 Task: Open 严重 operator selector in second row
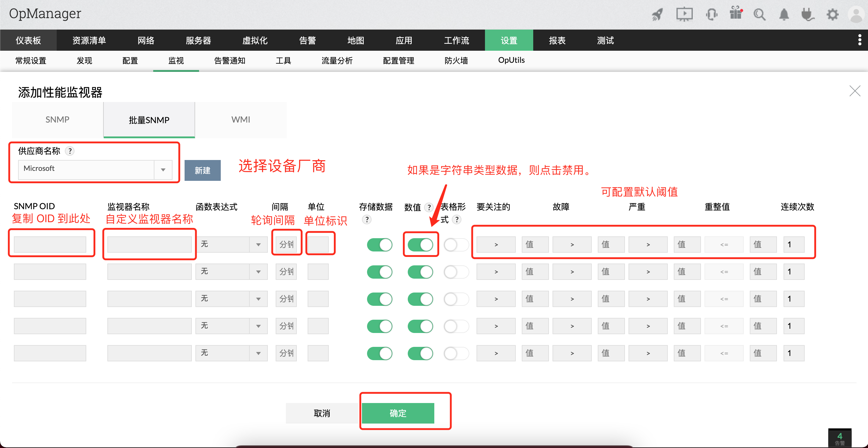tap(648, 272)
